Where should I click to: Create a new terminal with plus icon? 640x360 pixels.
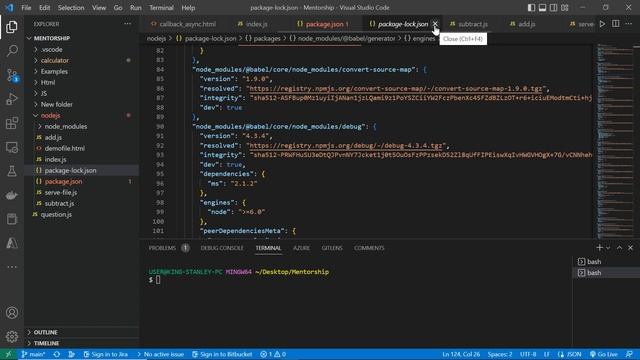(x=599, y=248)
